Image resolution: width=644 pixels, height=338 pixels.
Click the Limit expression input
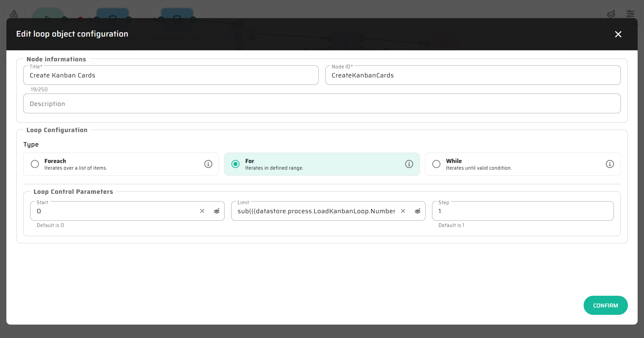pyautogui.click(x=316, y=211)
